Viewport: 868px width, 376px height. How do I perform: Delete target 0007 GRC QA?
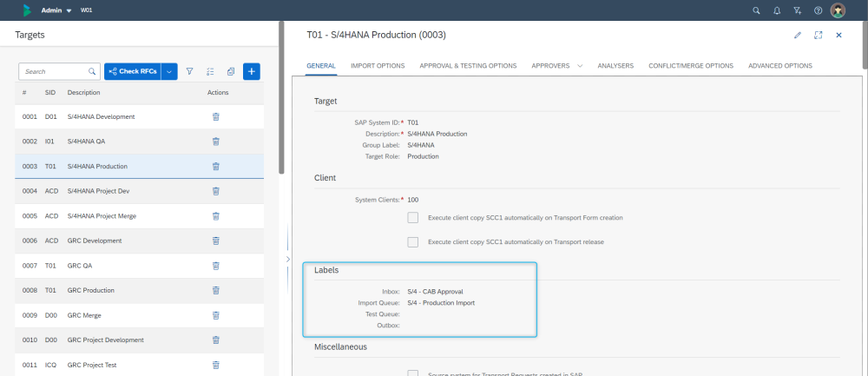pyautogui.click(x=216, y=265)
